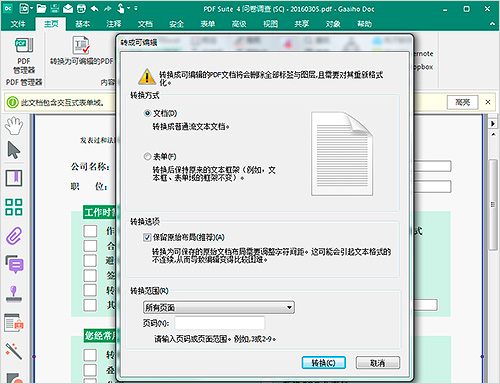Click the Gaaiho Doc application logo icon

point(8,8)
